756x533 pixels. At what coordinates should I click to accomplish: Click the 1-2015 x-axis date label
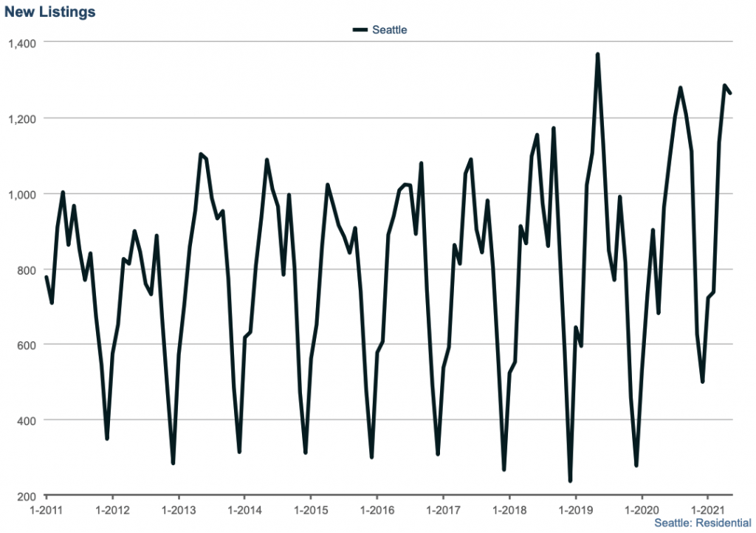[310, 510]
